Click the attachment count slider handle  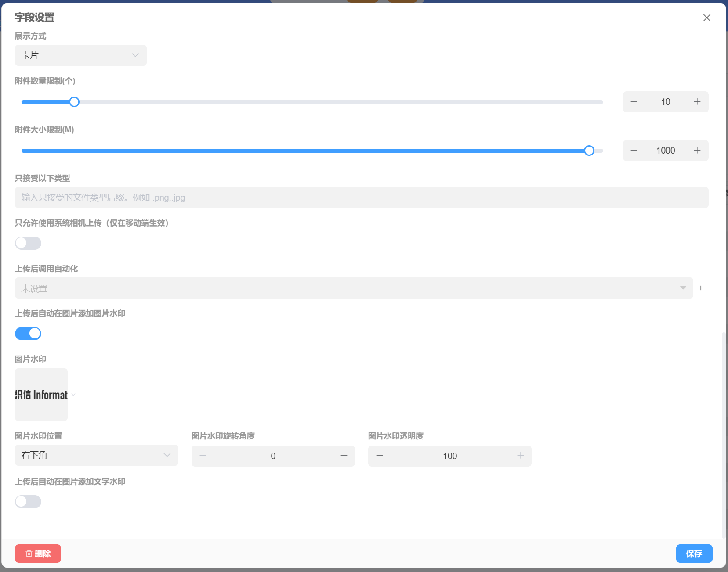[x=74, y=102]
